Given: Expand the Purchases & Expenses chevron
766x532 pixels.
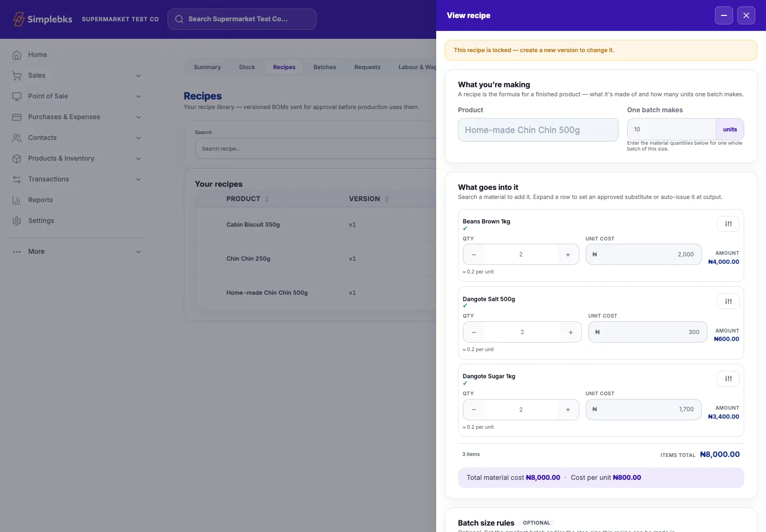Looking at the screenshot, I should click(x=138, y=117).
